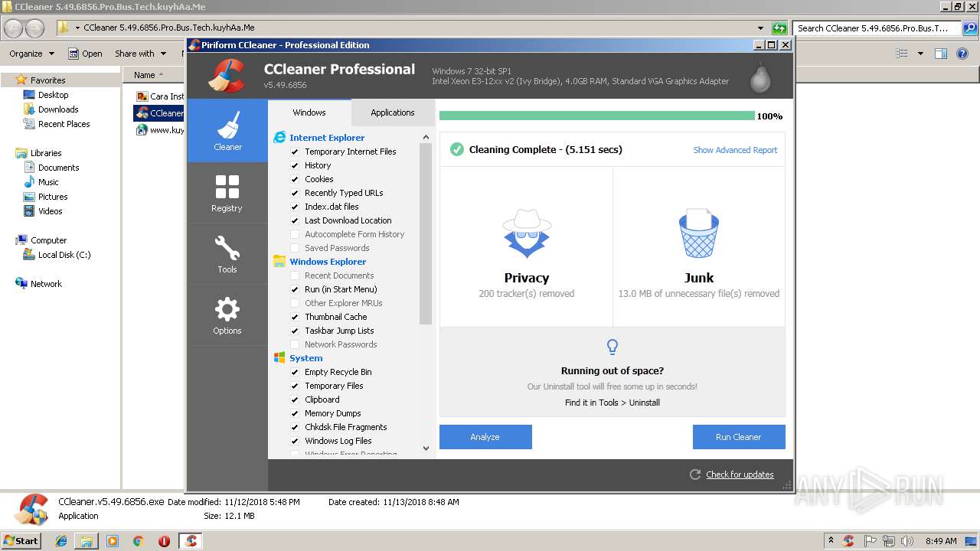The width and height of the screenshot is (980, 551).
Task: Open the Start menu
Action: tap(21, 541)
